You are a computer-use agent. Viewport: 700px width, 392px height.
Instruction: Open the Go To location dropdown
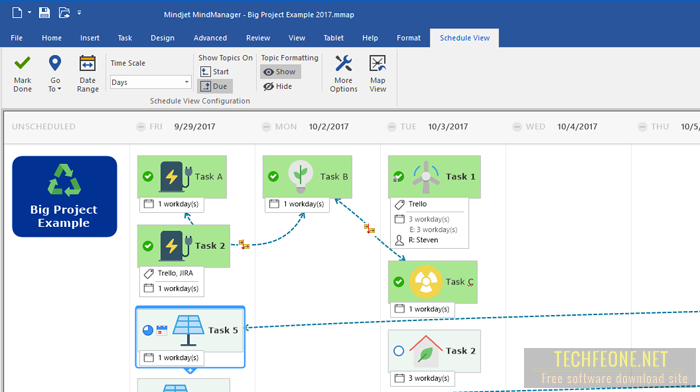pyautogui.click(x=55, y=74)
